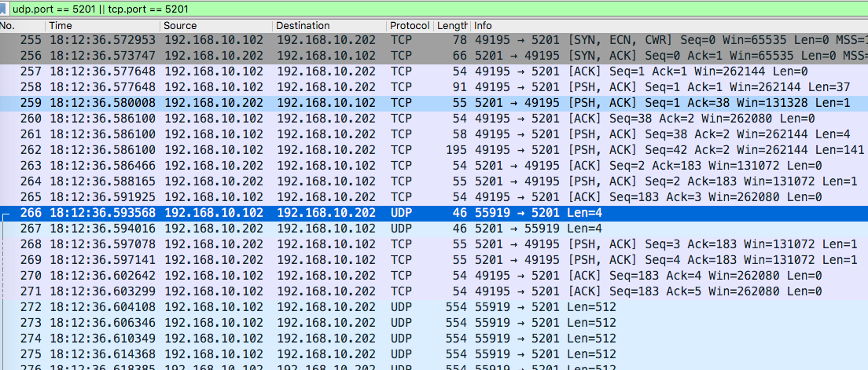Select packet 259 with Ack=38 Win=131328
Image resolution: width=868 pixels, height=370 pixels.
pos(434,102)
